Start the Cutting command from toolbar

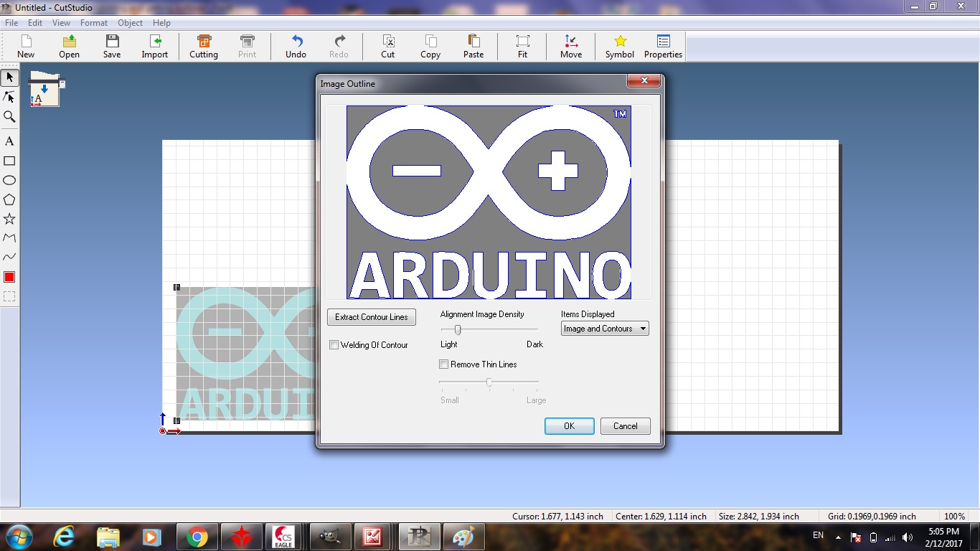204,47
